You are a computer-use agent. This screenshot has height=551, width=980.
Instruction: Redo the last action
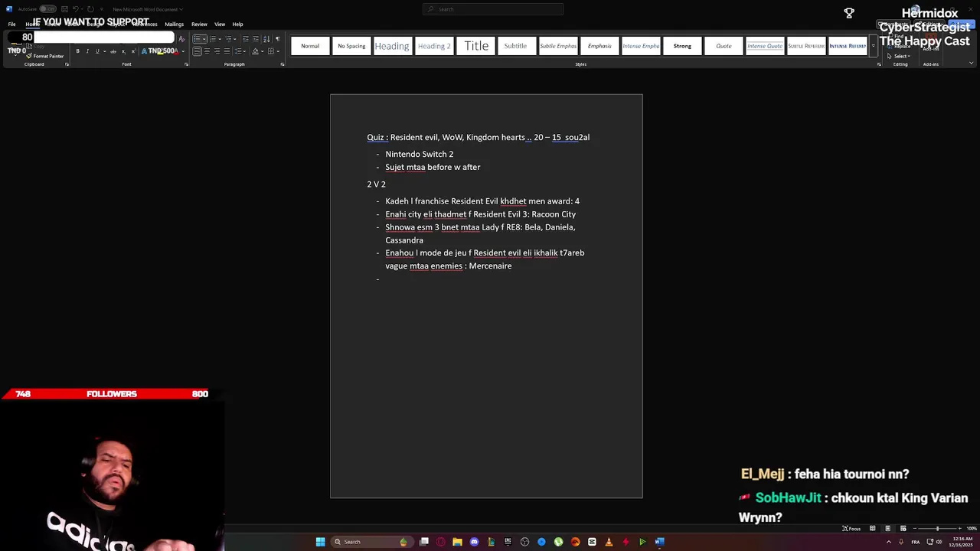[90, 9]
